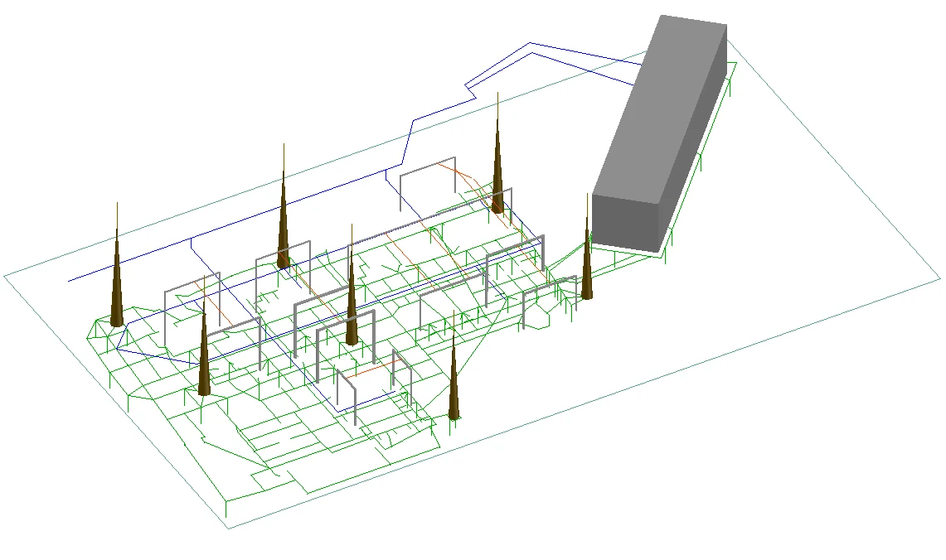Image resolution: width=946 pixels, height=560 pixels.
Task: Select the gantry frame closest to the building
Action: click(551, 284)
